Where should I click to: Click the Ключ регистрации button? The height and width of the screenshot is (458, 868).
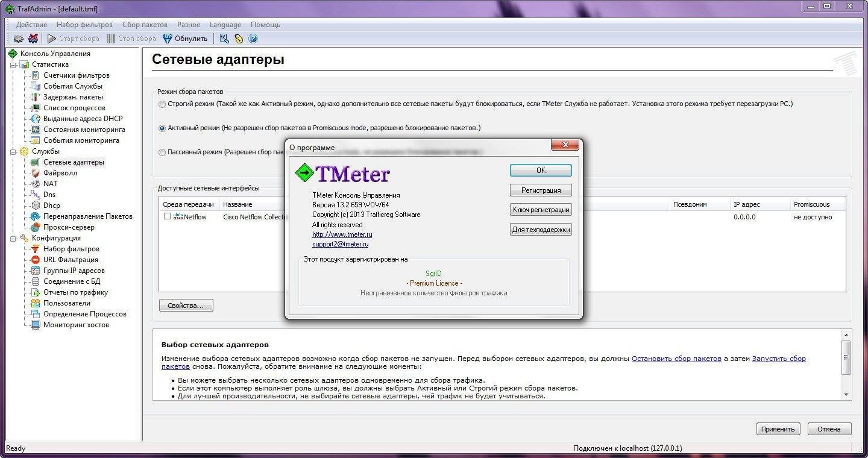click(541, 210)
